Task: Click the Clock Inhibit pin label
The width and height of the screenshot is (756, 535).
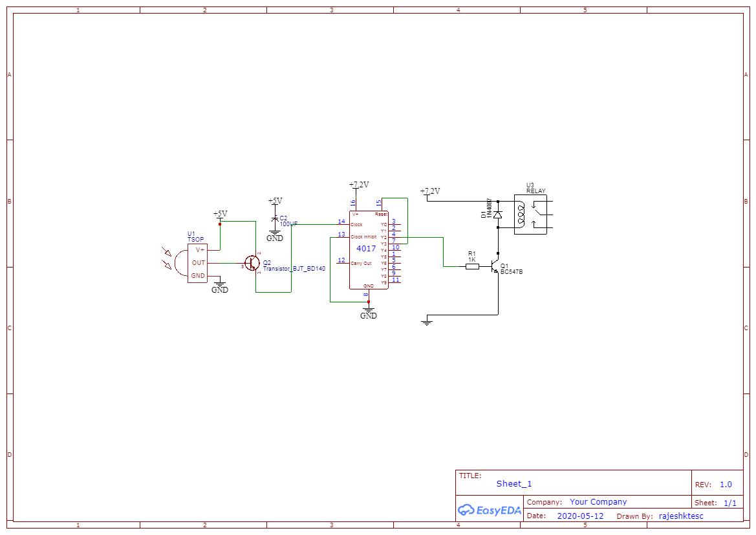Action: click(x=363, y=237)
